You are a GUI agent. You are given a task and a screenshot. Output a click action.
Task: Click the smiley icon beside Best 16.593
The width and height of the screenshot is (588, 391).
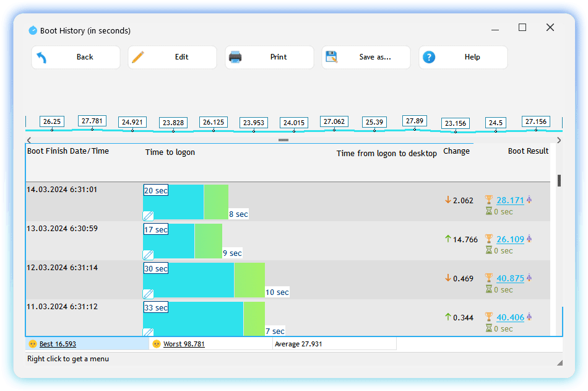(x=33, y=344)
